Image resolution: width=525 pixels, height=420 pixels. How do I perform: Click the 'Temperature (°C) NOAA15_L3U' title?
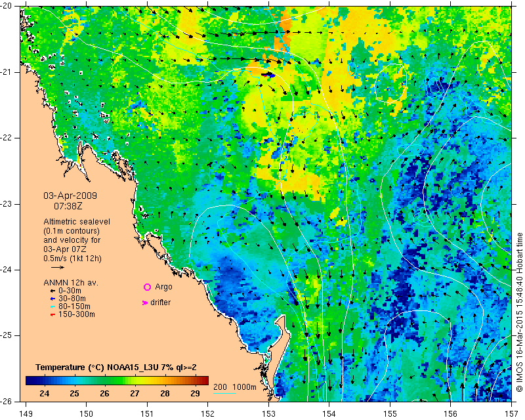coord(96,367)
